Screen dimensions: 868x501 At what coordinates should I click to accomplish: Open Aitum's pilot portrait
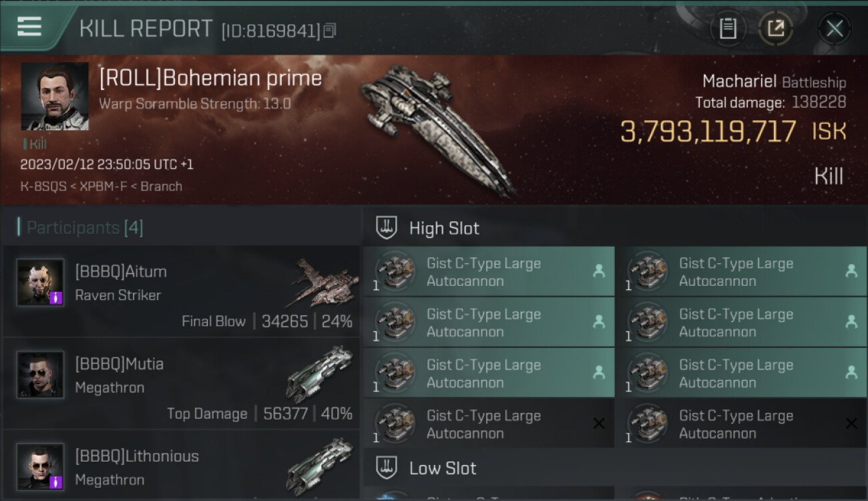click(41, 282)
